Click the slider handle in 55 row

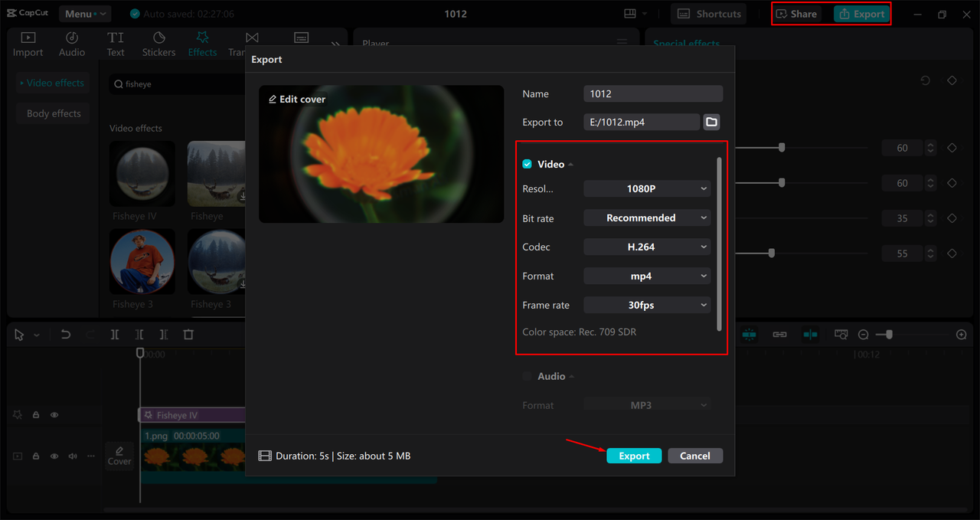(771, 253)
